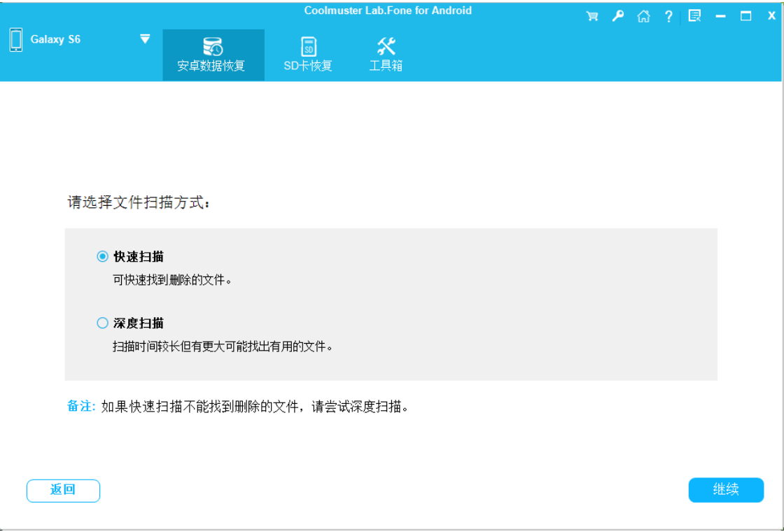Select the 深度扫描 radio button
The width and height of the screenshot is (784, 532).
click(103, 323)
